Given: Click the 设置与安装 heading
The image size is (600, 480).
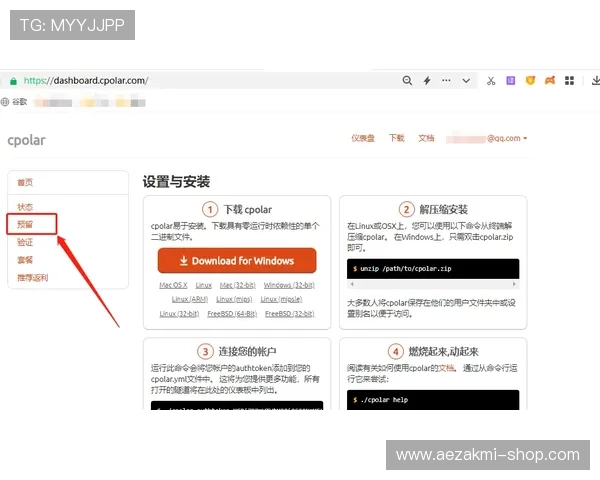Looking at the screenshot, I should click(176, 182).
